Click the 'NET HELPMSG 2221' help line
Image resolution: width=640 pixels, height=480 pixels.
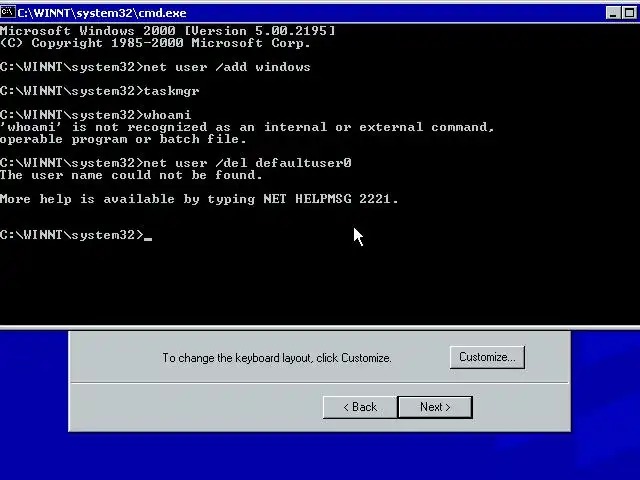tap(199, 199)
